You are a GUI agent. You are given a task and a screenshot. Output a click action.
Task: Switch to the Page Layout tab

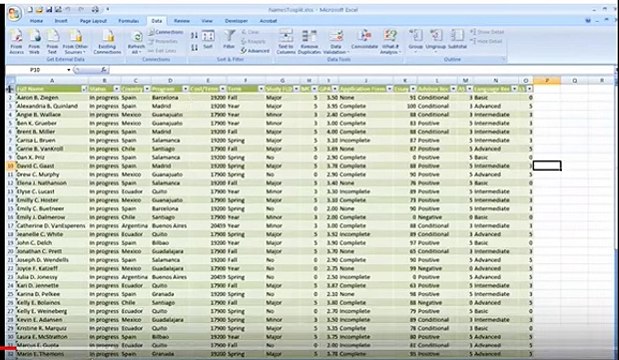[x=93, y=21]
